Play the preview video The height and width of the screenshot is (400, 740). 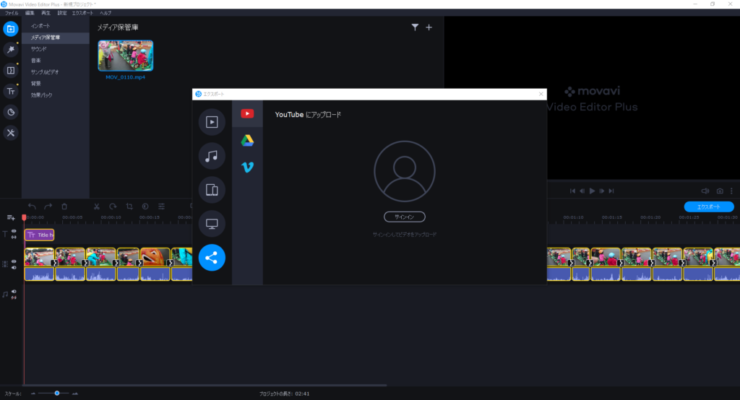(x=592, y=191)
